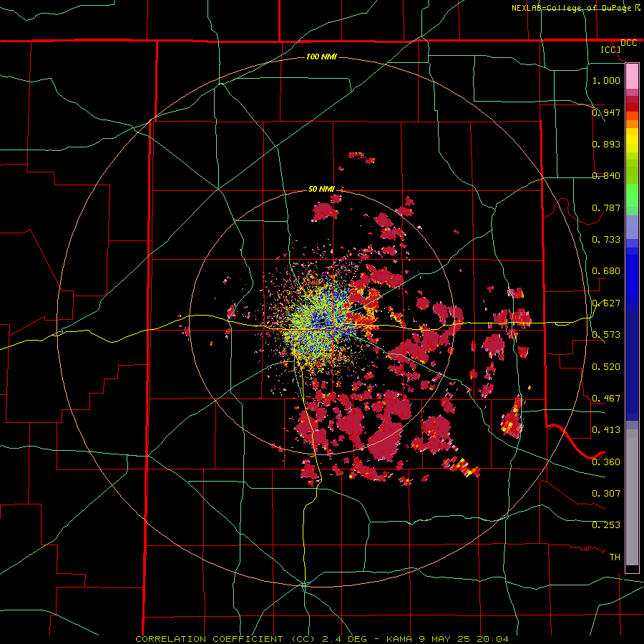Click the 0.520 legend value
644x644 pixels.
click(x=606, y=367)
